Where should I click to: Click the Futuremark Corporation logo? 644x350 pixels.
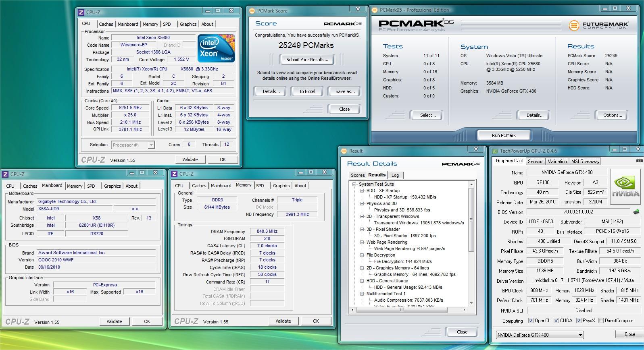pyautogui.click(x=598, y=25)
